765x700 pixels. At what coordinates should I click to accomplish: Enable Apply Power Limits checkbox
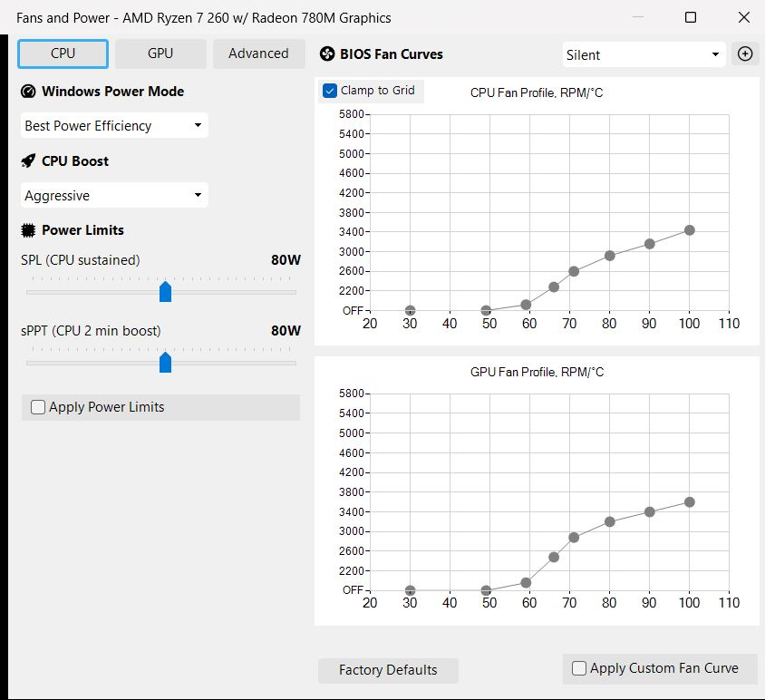coord(38,407)
